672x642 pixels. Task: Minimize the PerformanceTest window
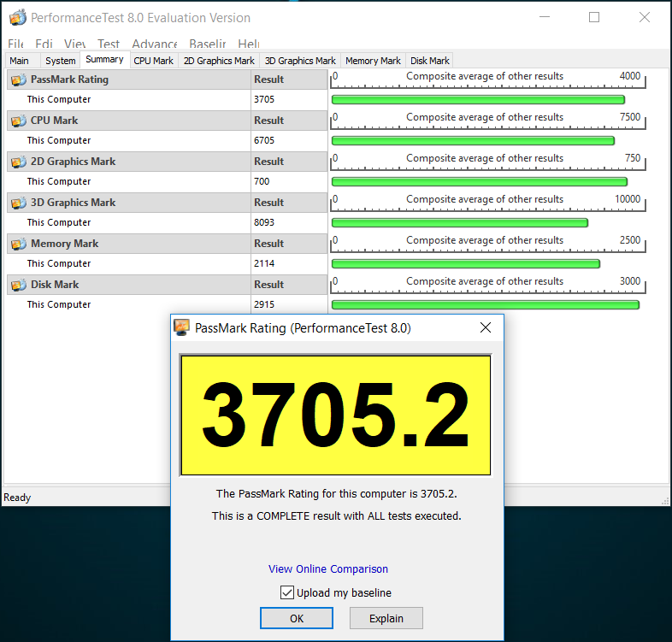[545, 17]
